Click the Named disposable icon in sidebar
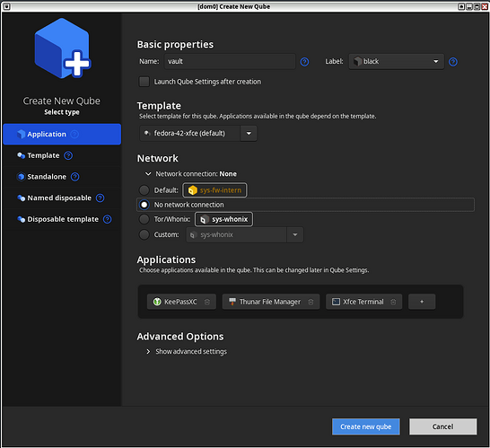 21,198
